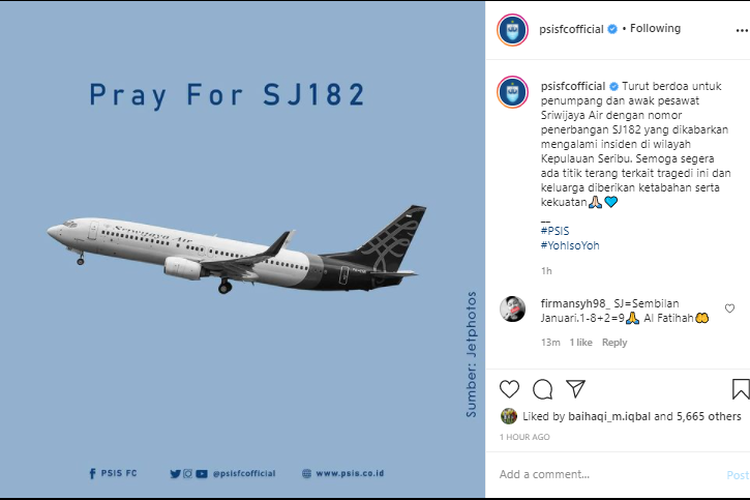Screen dimensions: 750x500
Task: Open comments via speech bubble icon
Action: [x=542, y=389]
